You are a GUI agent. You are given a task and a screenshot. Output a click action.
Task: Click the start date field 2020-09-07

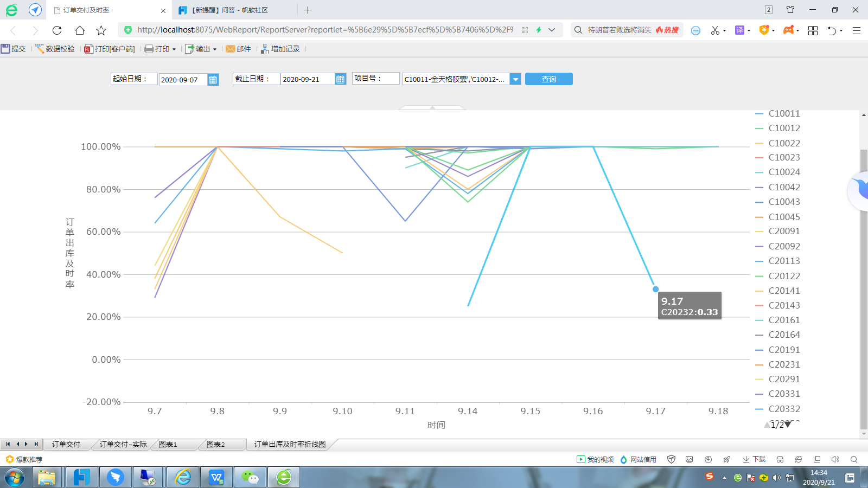click(x=183, y=80)
